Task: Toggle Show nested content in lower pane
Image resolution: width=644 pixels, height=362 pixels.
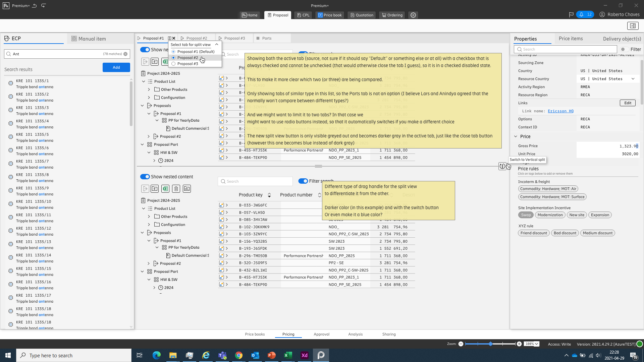Action: [145, 177]
